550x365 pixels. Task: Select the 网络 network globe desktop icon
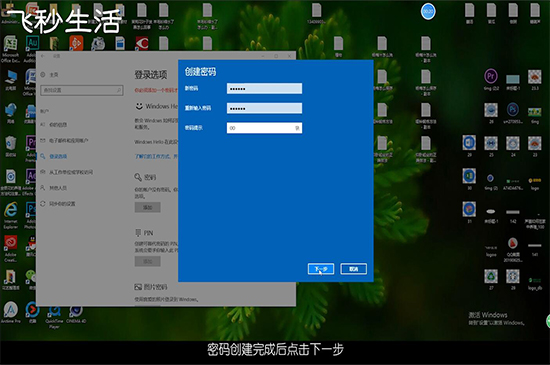pyautogui.click(x=11, y=113)
